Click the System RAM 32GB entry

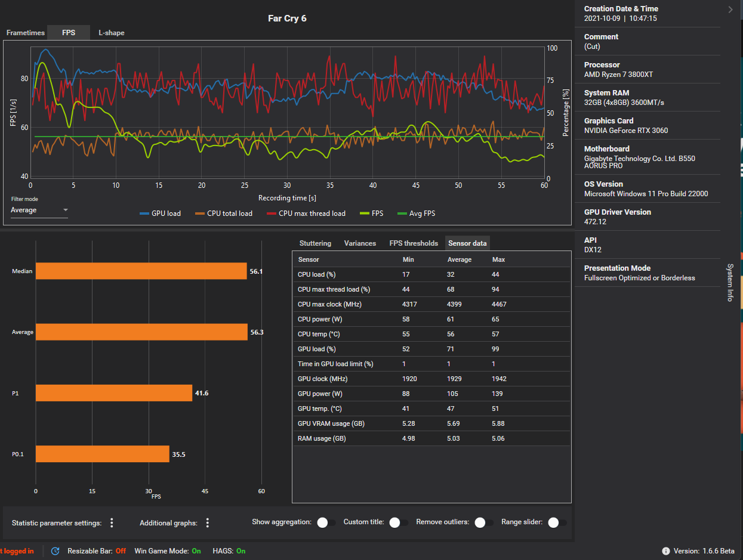(x=648, y=97)
